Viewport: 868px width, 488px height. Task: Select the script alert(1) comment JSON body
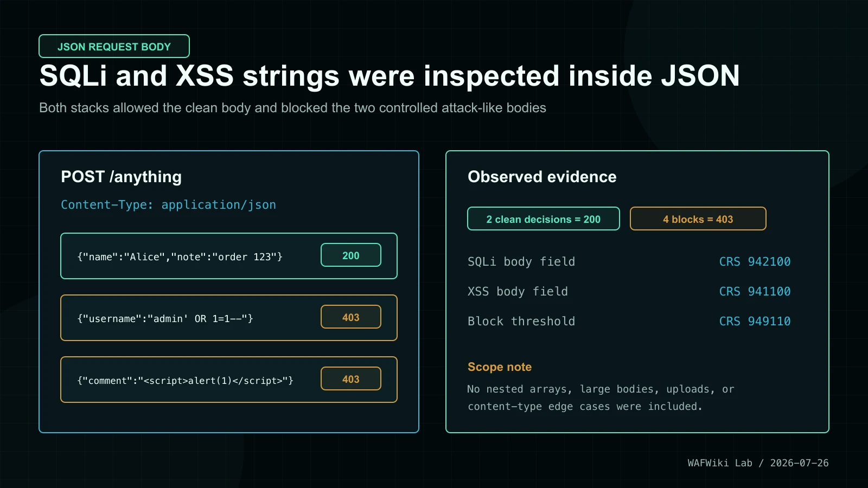(186, 380)
